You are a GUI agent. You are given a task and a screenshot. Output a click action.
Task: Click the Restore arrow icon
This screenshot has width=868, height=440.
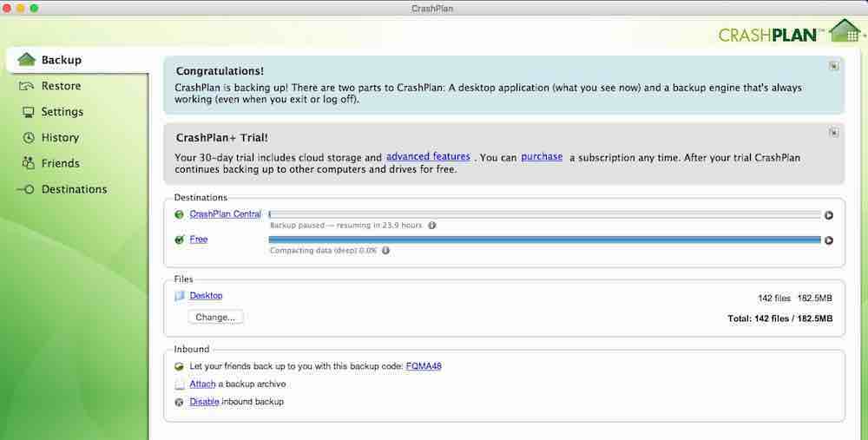[x=27, y=86]
